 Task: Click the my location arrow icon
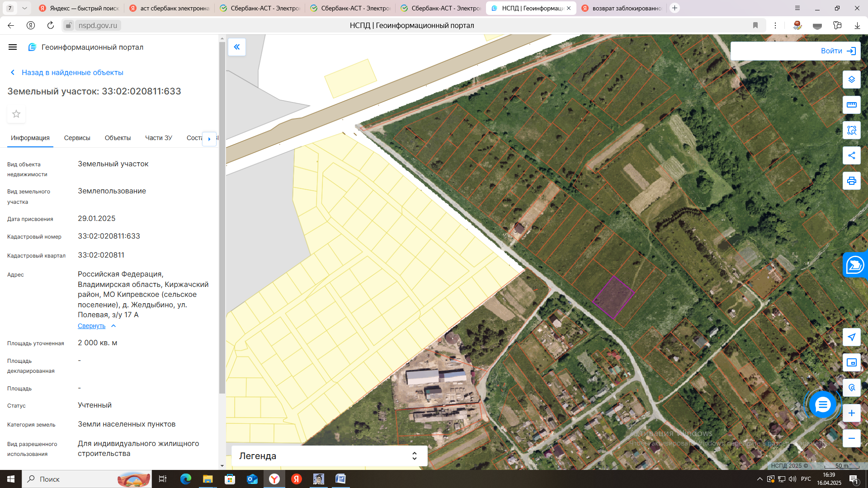click(x=851, y=337)
